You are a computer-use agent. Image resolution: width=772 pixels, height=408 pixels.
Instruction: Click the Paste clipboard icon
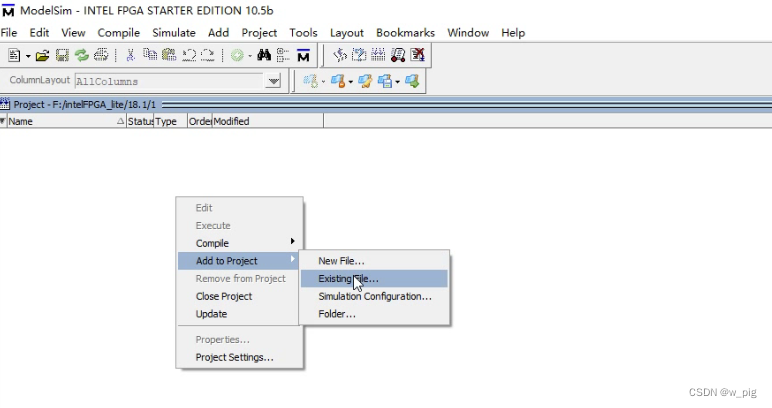(x=169, y=55)
